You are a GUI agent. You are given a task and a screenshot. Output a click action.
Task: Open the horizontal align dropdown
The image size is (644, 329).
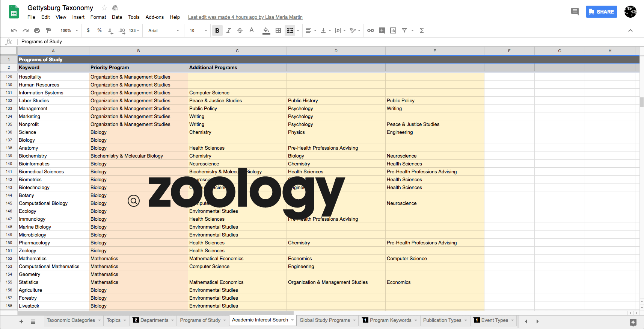(311, 30)
